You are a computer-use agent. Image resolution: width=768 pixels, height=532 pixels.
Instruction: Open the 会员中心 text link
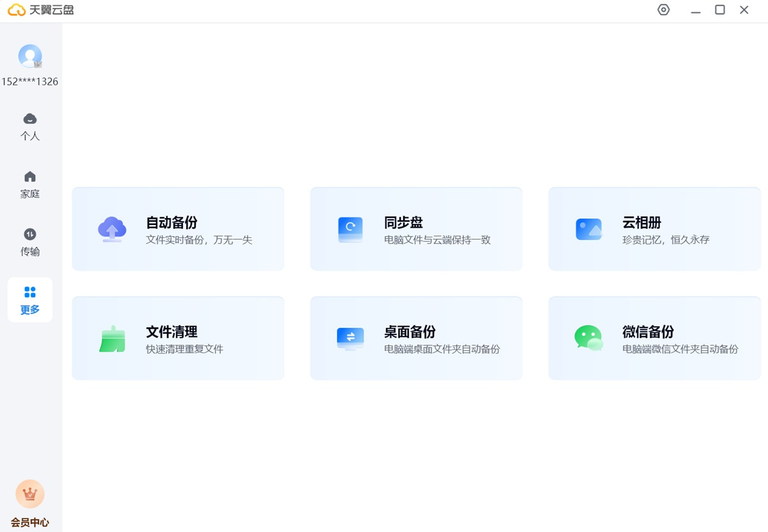30,522
